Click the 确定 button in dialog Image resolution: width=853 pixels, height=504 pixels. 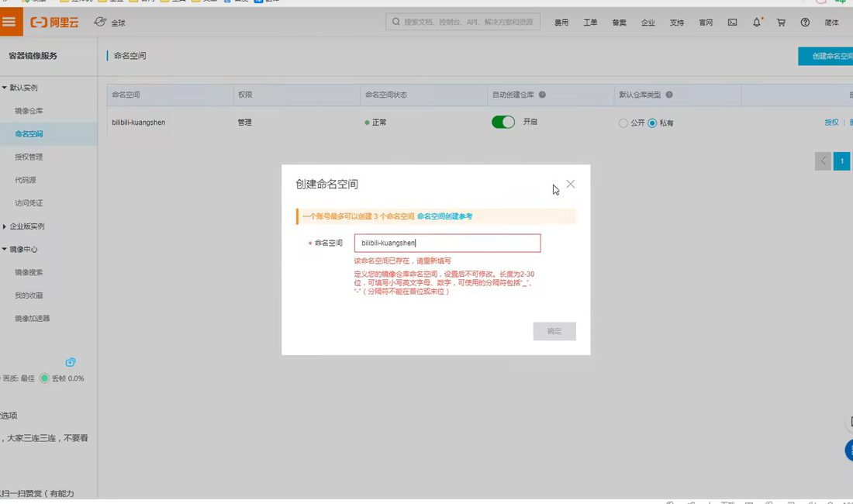tap(554, 331)
